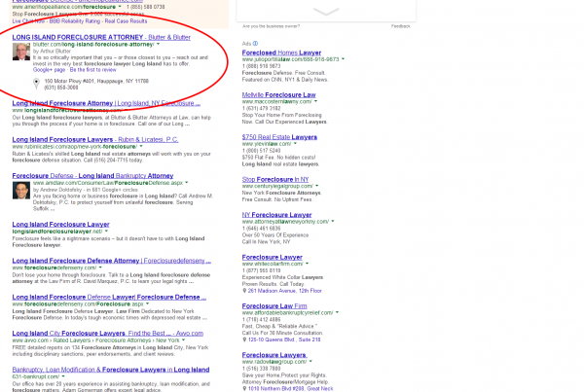Open dropdown arrow beside amdlaw.com URL

[187, 183]
